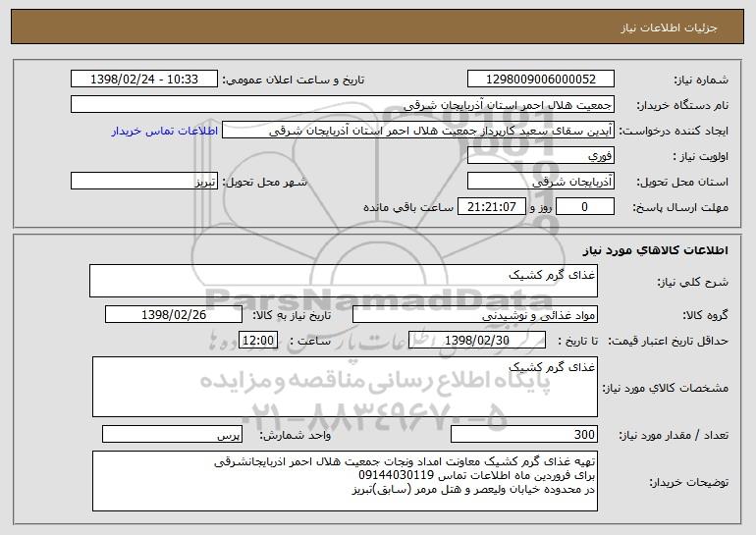Viewport: 756px width, 535px height.
Task: Click the استان محل تحویل field
Action: coord(540,182)
